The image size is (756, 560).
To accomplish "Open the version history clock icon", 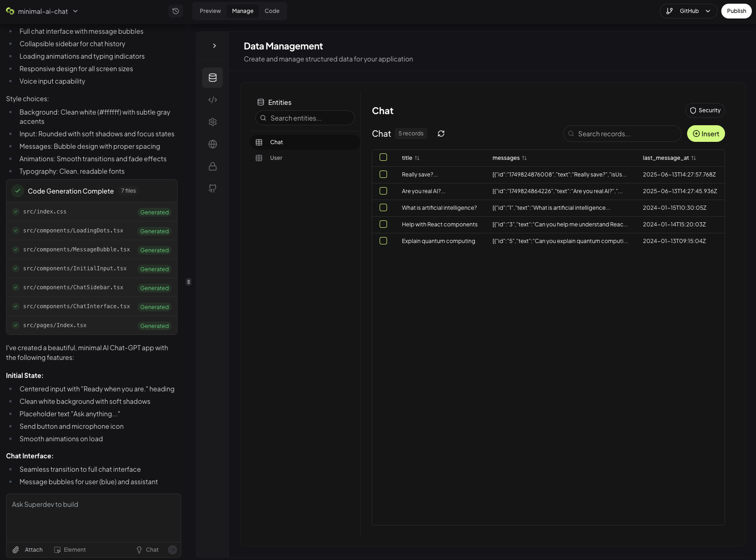I will pos(176,11).
